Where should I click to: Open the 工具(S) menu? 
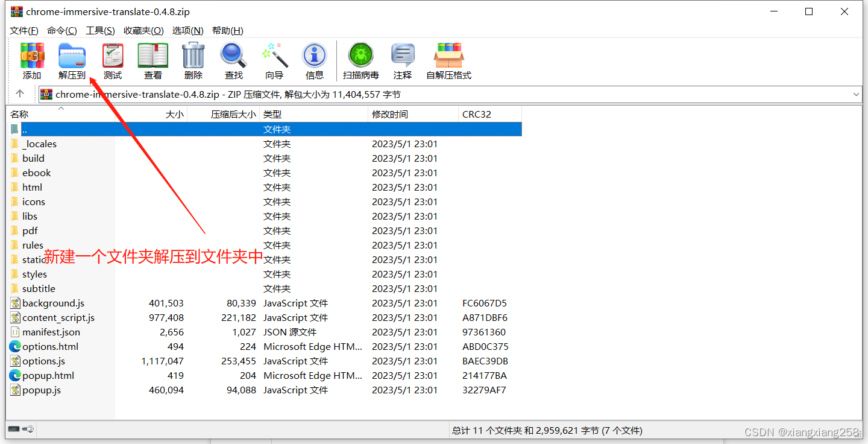tap(100, 31)
